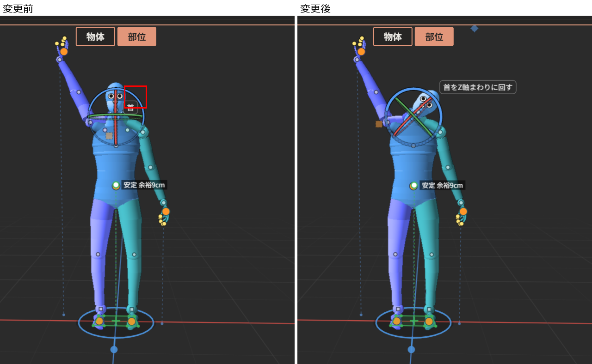The height and width of the screenshot is (364, 592).
Task: Click the center-of-mass marker in 変更後
Action: pyautogui.click(x=413, y=186)
